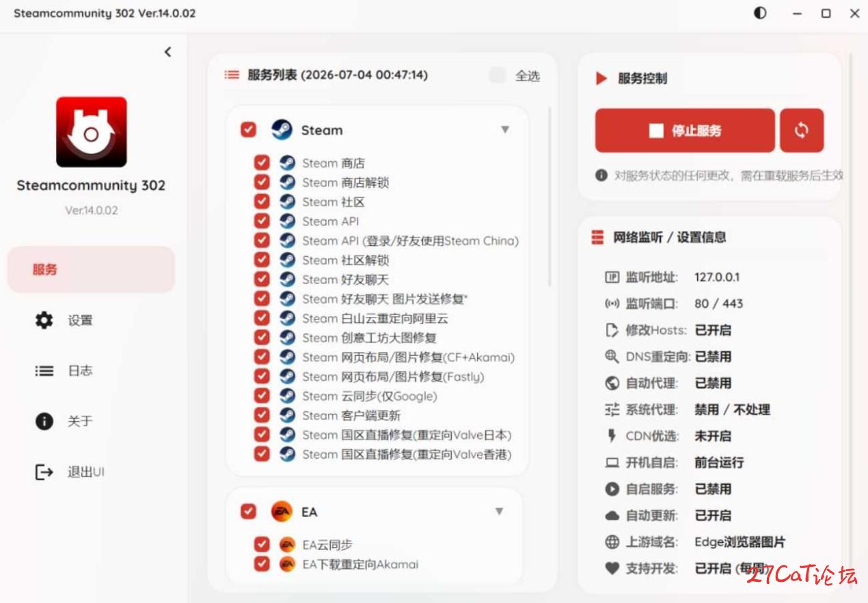Uncheck Steam 好友聊天 checkbox
Image resolution: width=868 pixels, height=603 pixels.
pos(262,279)
